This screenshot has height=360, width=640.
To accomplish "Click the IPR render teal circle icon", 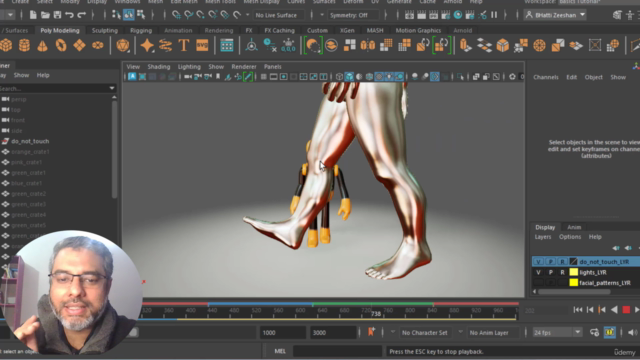I will click(x=458, y=15).
